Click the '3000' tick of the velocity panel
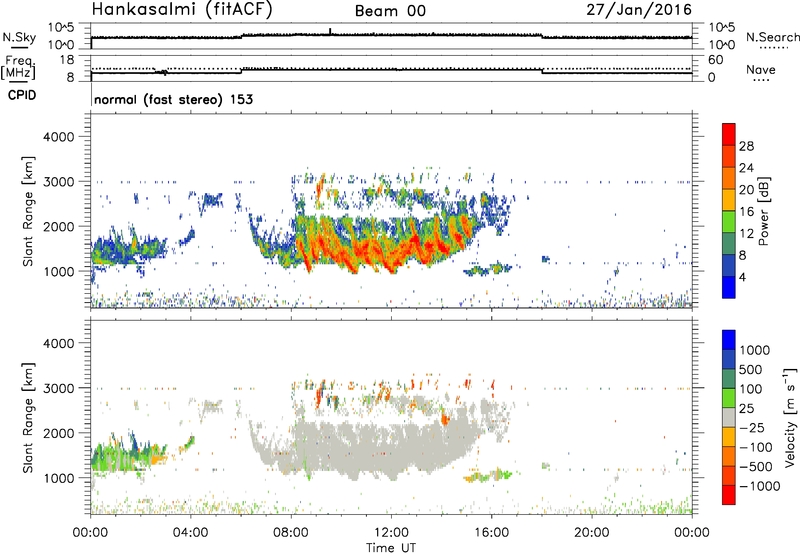 tap(58, 388)
